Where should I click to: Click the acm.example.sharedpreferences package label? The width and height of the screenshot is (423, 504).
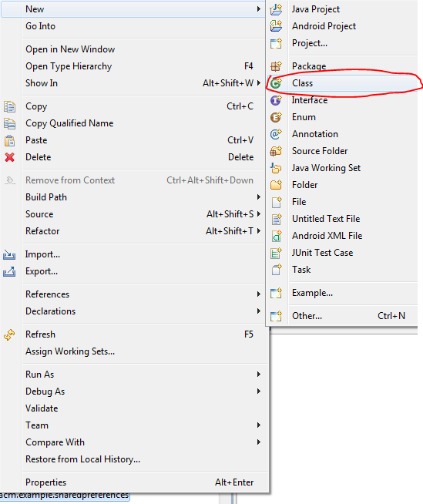(x=64, y=495)
